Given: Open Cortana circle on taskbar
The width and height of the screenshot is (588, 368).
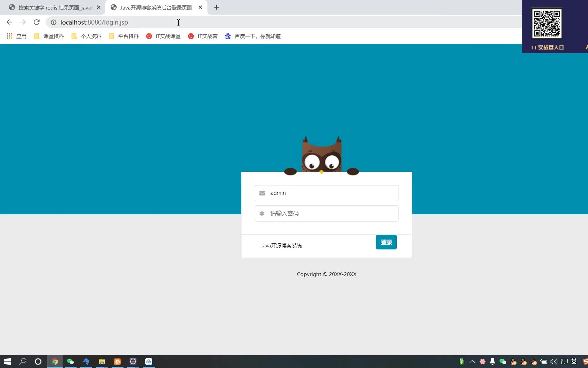Looking at the screenshot, I should pos(38,362).
